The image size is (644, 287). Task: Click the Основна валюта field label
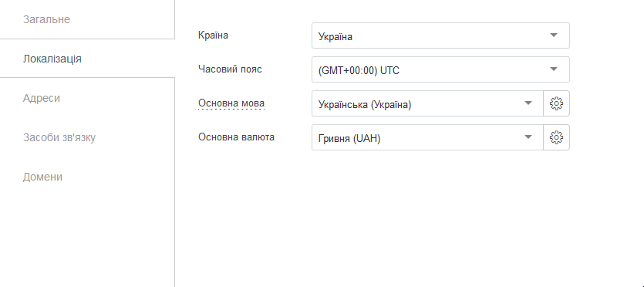[x=236, y=137]
